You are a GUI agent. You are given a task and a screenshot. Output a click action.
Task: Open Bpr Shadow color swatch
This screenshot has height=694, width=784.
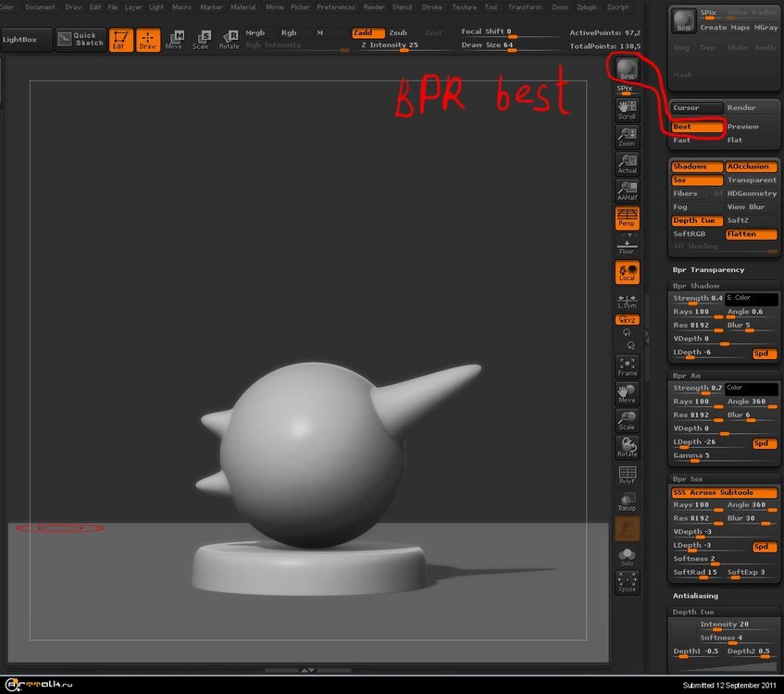coord(752,299)
